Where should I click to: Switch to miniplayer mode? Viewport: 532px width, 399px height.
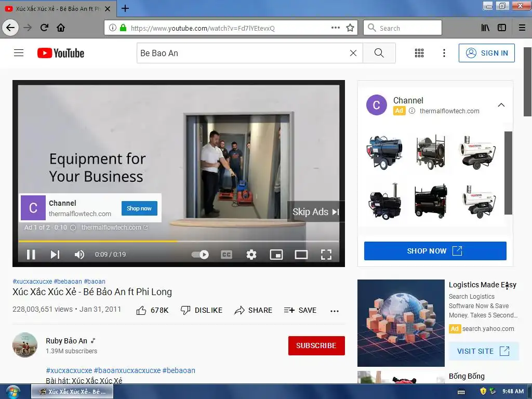coord(276,255)
